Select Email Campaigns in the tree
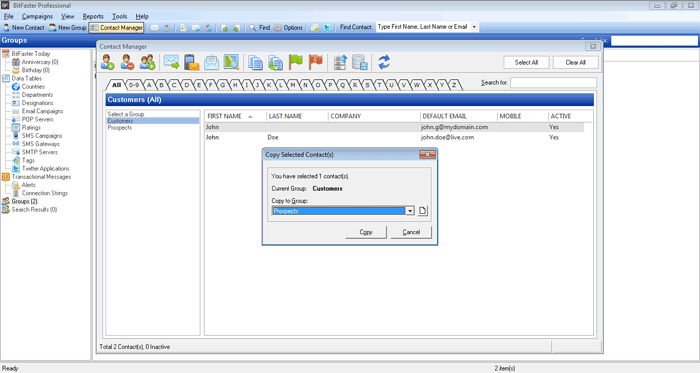 point(42,111)
